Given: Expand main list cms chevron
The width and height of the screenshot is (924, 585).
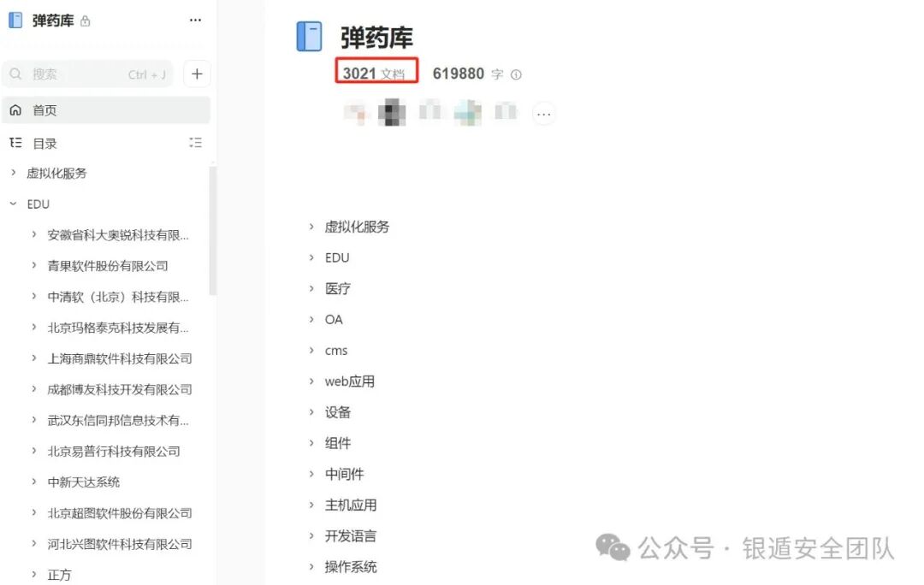Looking at the screenshot, I should click(x=311, y=350).
